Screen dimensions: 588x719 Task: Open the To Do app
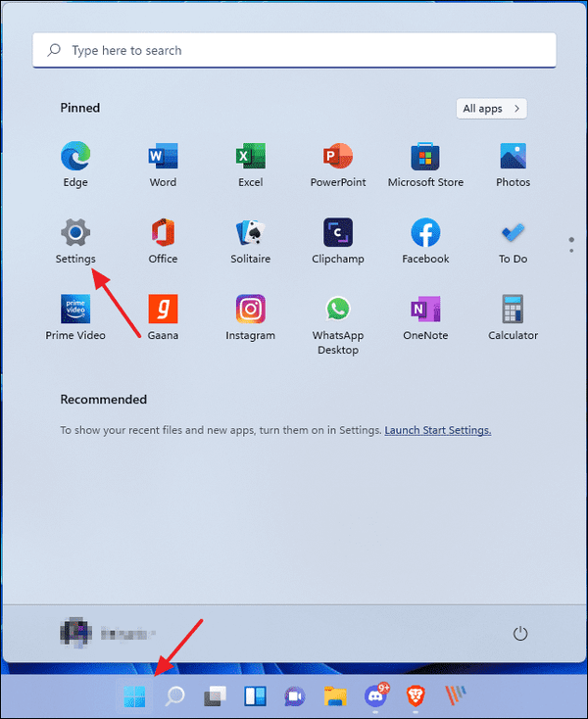tap(513, 241)
